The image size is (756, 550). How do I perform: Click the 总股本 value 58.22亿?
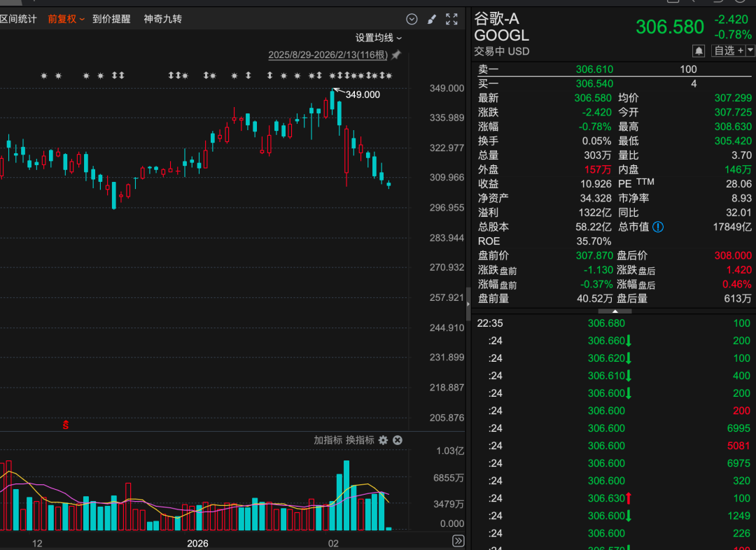[594, 227]
